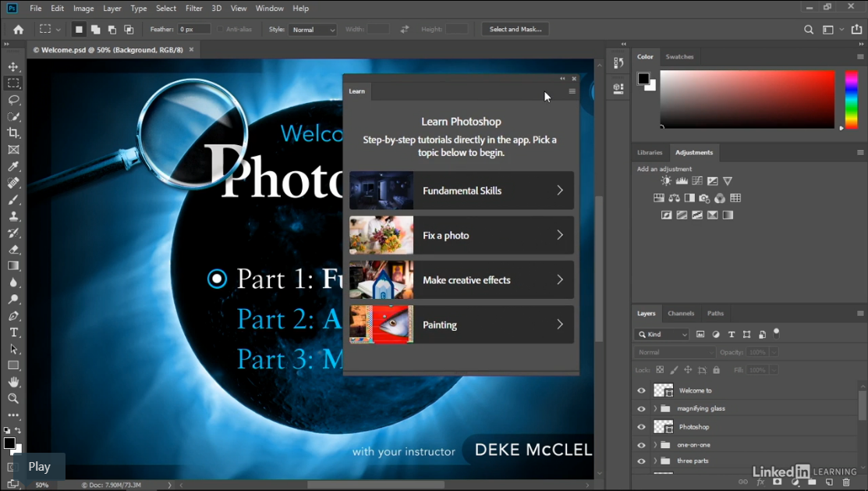
Task: Open the workspace switcher dropdown
Action: tap(832, 30)
